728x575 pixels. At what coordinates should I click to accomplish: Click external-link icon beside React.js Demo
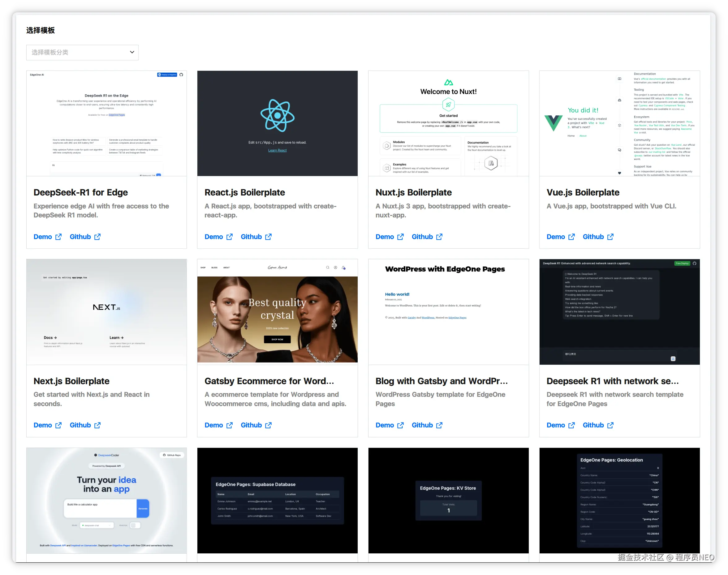tap(229, 237)
